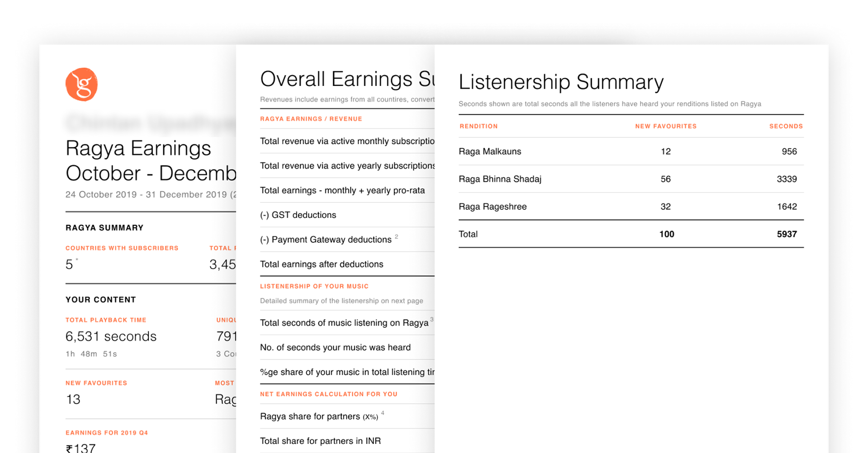Click 'RAGYA EARNINGS / REVENUE' section label
Screen dimensions: 868x453
point(311,119)
